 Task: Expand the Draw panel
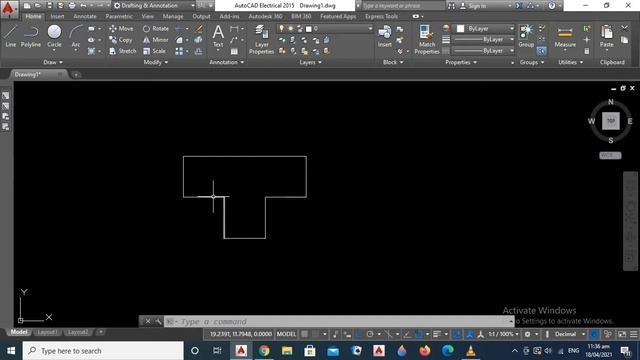[x=53, y=62]
